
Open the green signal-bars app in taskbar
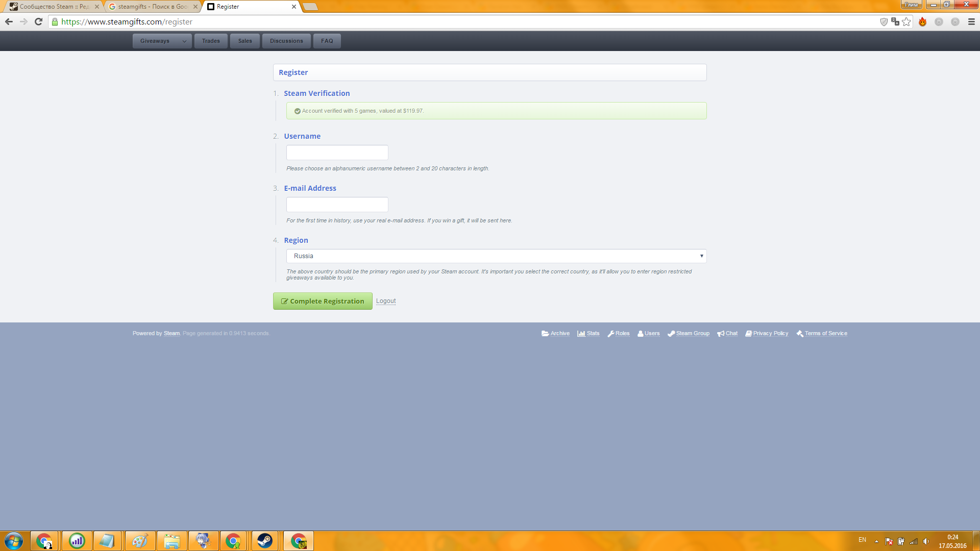point(77,541)
